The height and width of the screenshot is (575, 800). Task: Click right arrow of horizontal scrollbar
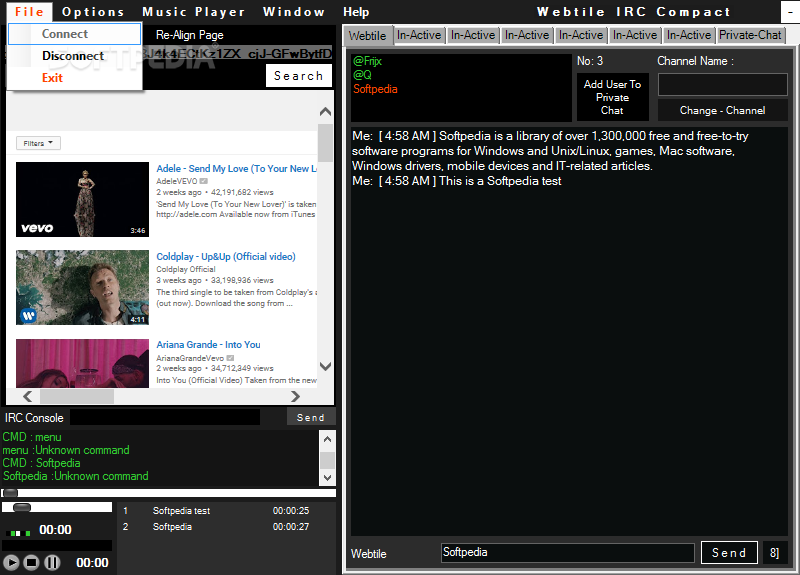tap(295, 396)
